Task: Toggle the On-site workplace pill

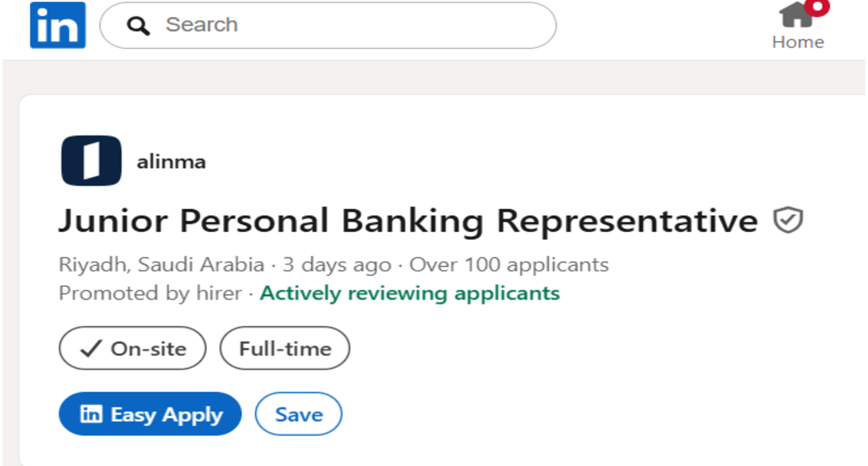Action: point(133,349)
